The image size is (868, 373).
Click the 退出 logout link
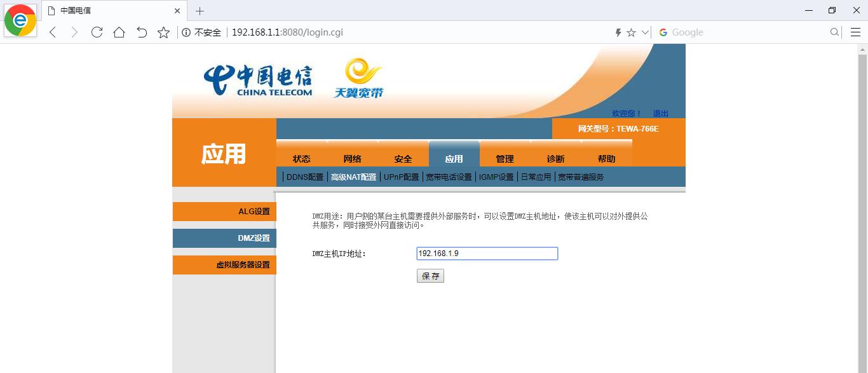(660, 112)
